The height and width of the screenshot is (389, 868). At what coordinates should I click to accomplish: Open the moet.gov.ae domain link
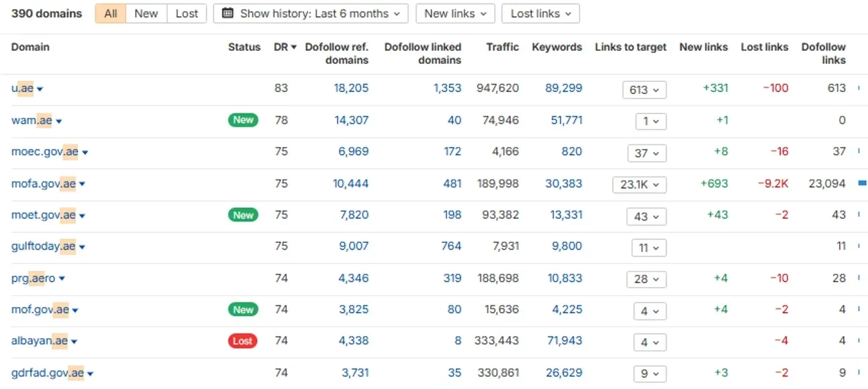pos(44,215)
